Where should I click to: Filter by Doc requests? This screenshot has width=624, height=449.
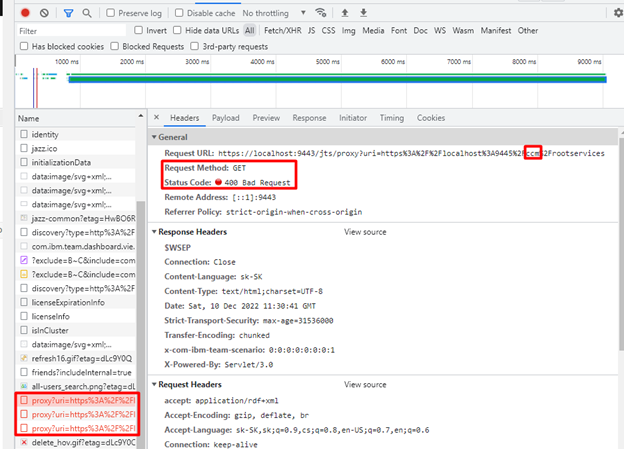tap(420, 30)
